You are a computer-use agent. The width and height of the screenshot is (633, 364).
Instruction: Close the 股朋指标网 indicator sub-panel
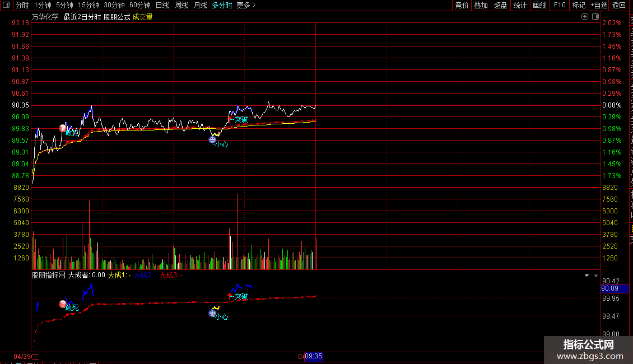pyautogui.click(x=596, y=275)
